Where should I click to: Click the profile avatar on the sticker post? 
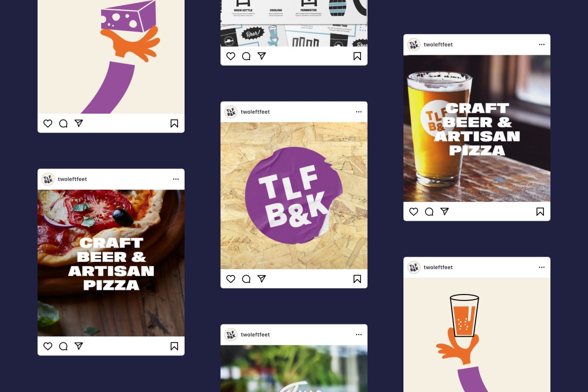click(231, 112)
